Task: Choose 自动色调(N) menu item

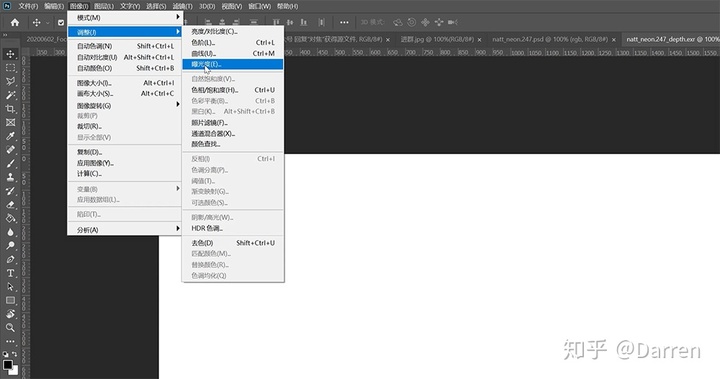Action: pos(125,46)
